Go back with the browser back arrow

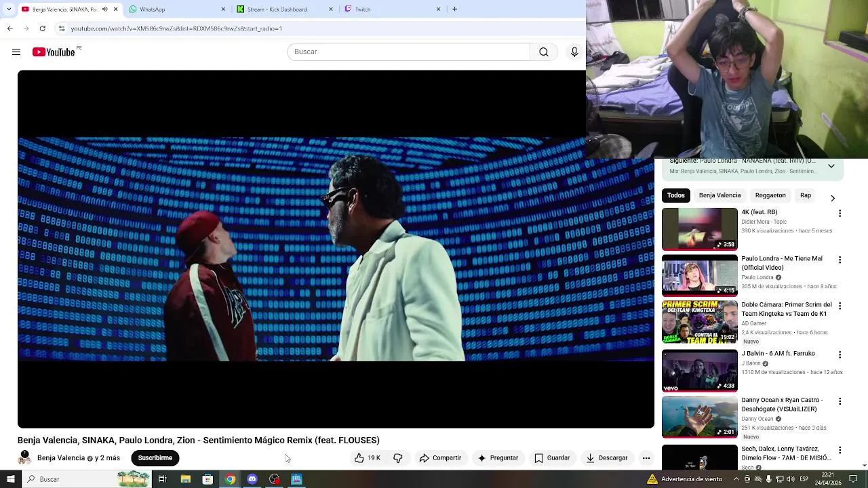(9, 28)
